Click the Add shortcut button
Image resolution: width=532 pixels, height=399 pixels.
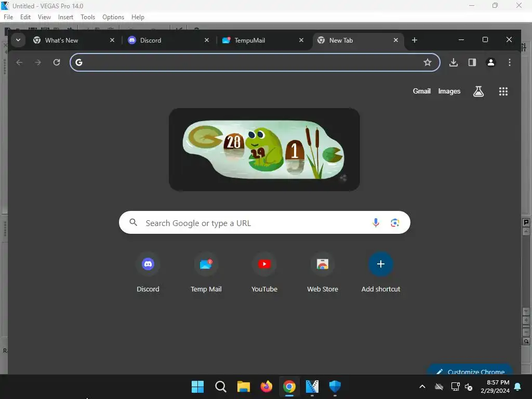pos(381,272)
